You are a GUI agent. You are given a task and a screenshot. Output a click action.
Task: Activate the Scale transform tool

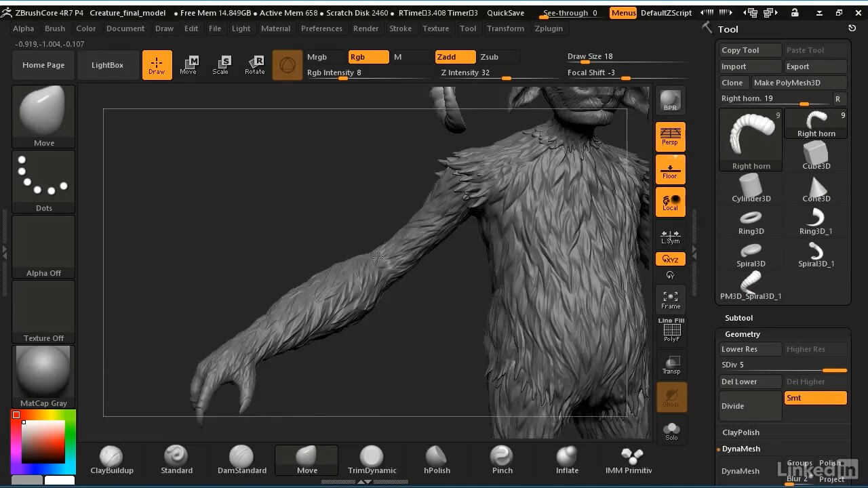(x=221, y=65)
